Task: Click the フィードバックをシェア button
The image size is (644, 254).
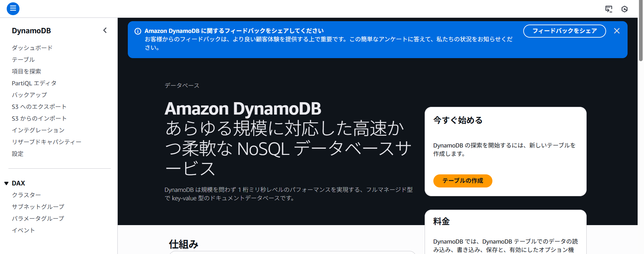Action: coord(564,31)
